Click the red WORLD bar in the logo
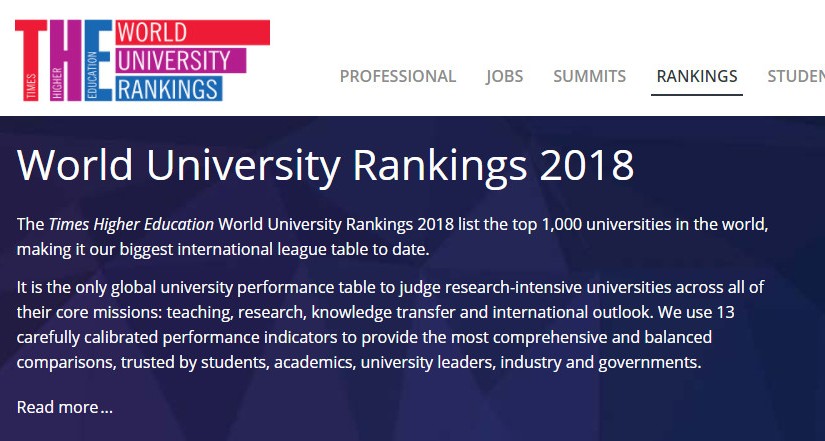Image resolution: width=825 pixels, height=441 pixels. (190, 33)
